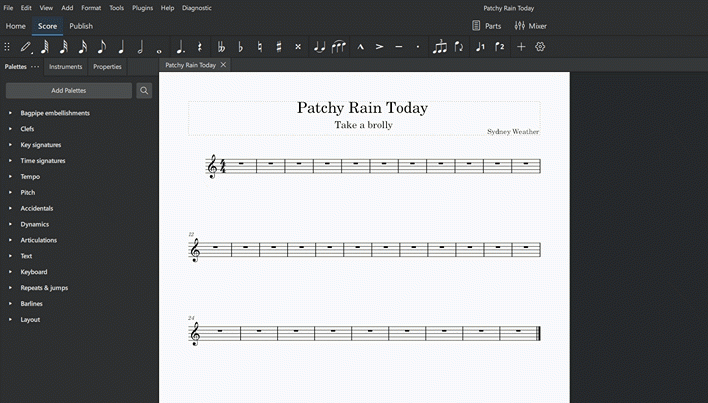
Task: Switch to the Properties tab
Action: pyautogui.click(x=107, y=67)
